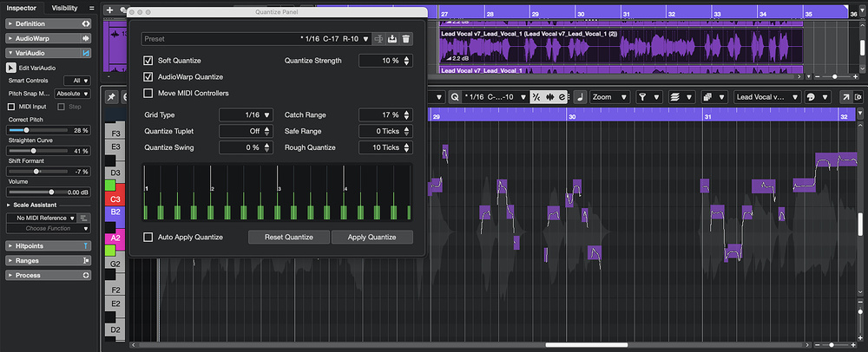Click the Apply Quantize button
The image size is (868, 352).
(x=372, y=237)
